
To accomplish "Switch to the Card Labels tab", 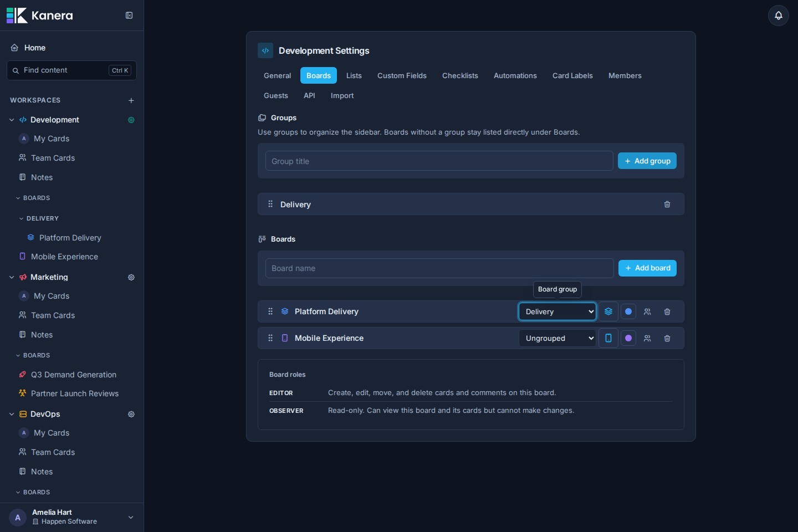I will tap(572, 76).
